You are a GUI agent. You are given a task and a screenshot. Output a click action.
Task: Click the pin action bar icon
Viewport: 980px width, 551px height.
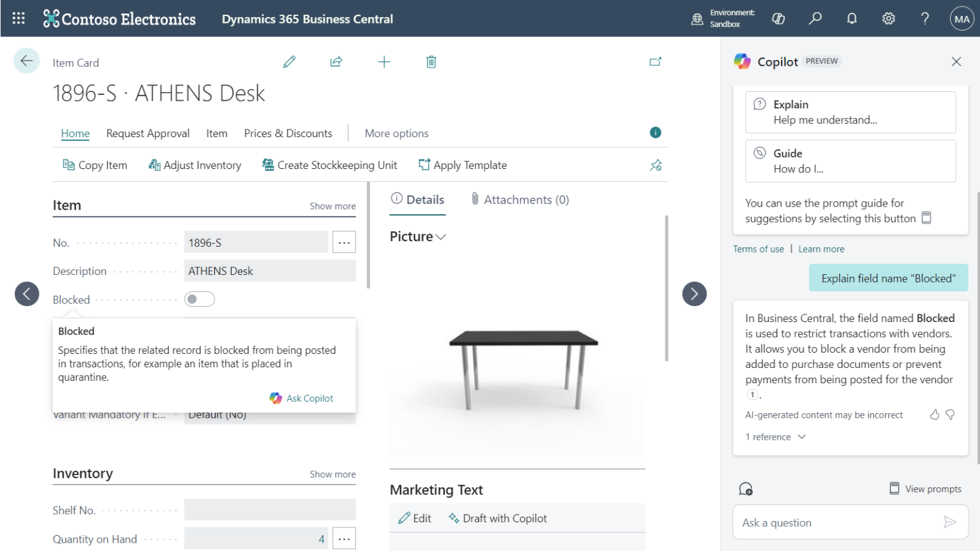coord(656,165)
